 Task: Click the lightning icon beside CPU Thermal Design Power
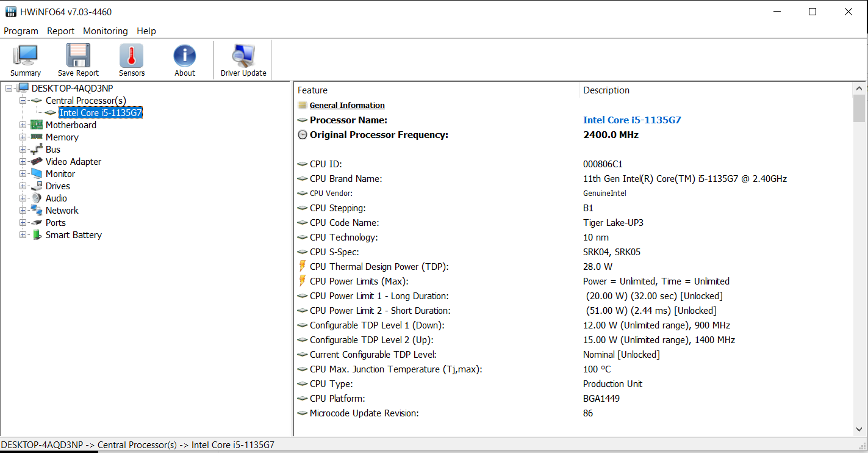click(x=302, y=266)
